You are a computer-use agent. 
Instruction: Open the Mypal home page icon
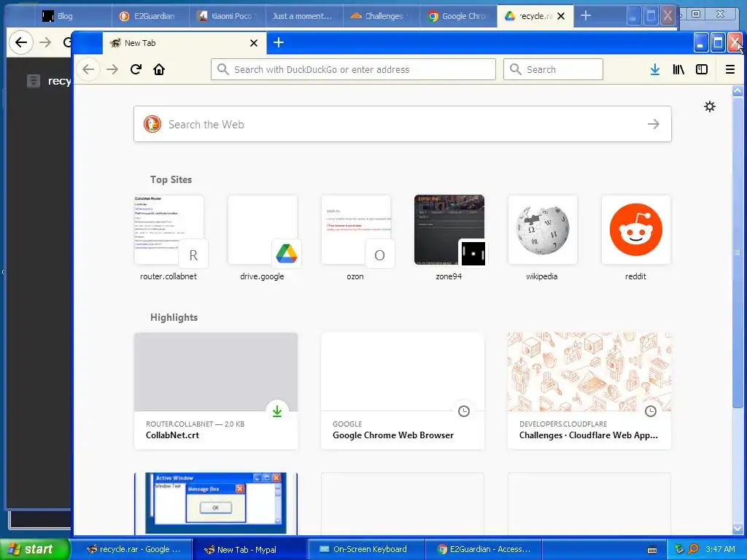click(159, 69)
